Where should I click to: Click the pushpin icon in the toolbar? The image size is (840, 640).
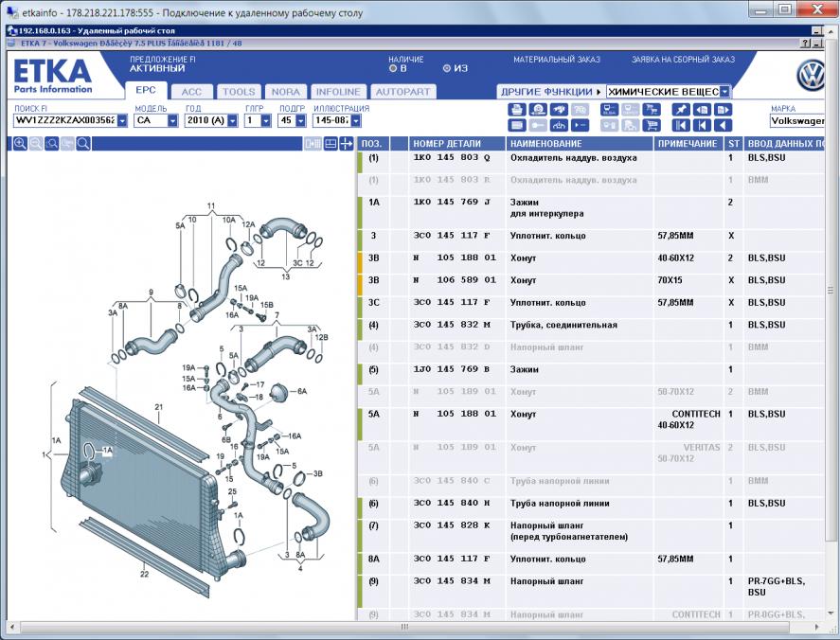pos(681,110)
